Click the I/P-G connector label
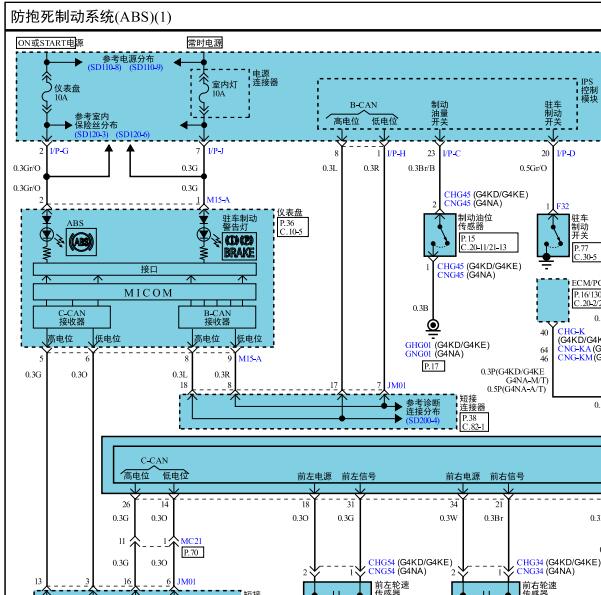Screen dimensions: 601x595 (x=59, y=151)
